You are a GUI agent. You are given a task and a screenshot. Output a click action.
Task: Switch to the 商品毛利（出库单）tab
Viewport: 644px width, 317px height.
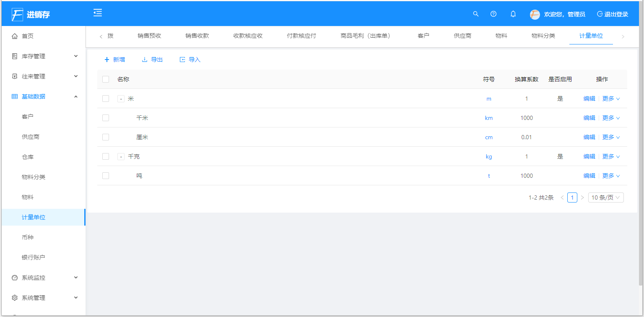coord(367,36)
